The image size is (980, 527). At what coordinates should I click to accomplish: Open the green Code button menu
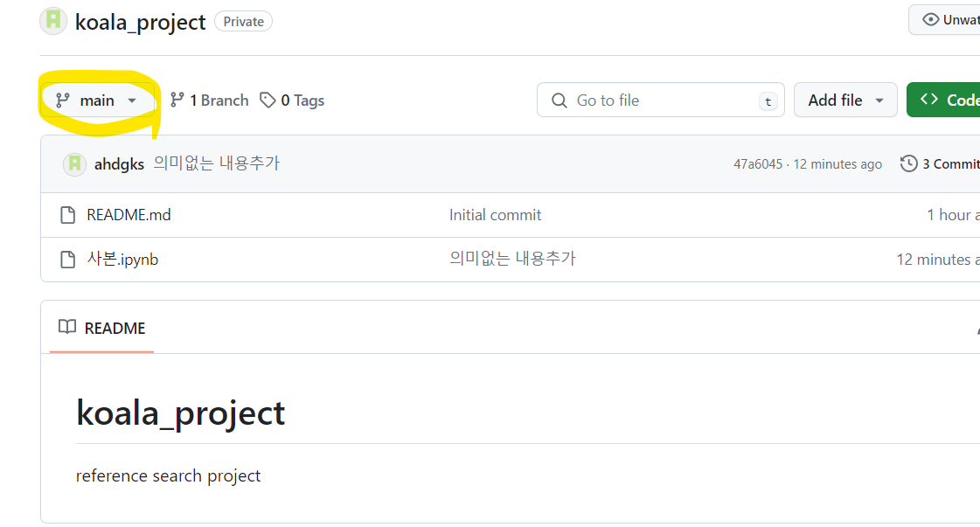point(943,100)
